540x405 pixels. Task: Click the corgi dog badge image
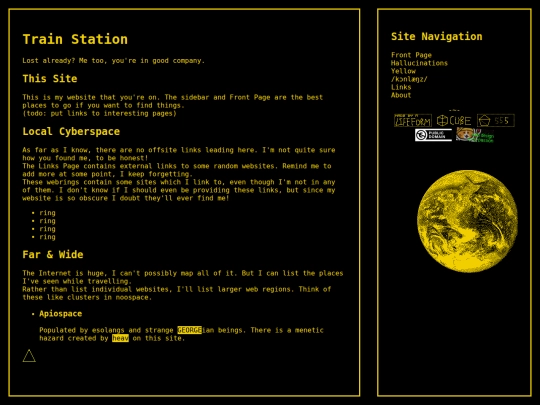(475, 135)
